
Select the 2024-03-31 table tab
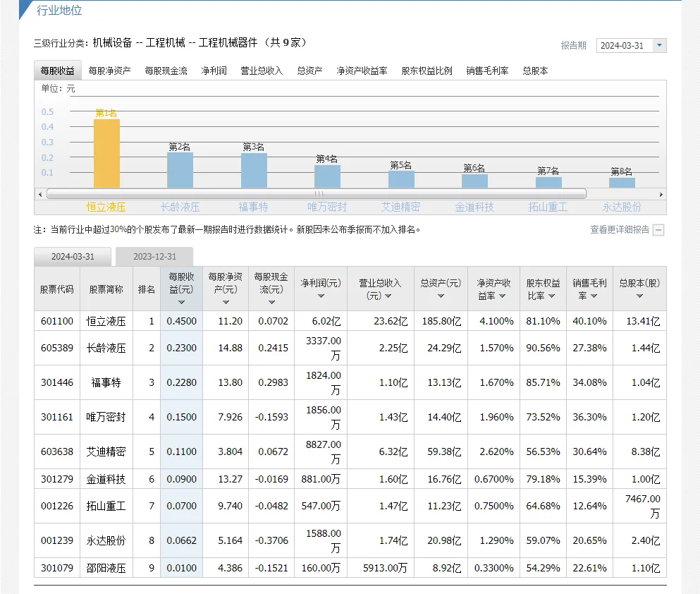[x=73, y=256]
